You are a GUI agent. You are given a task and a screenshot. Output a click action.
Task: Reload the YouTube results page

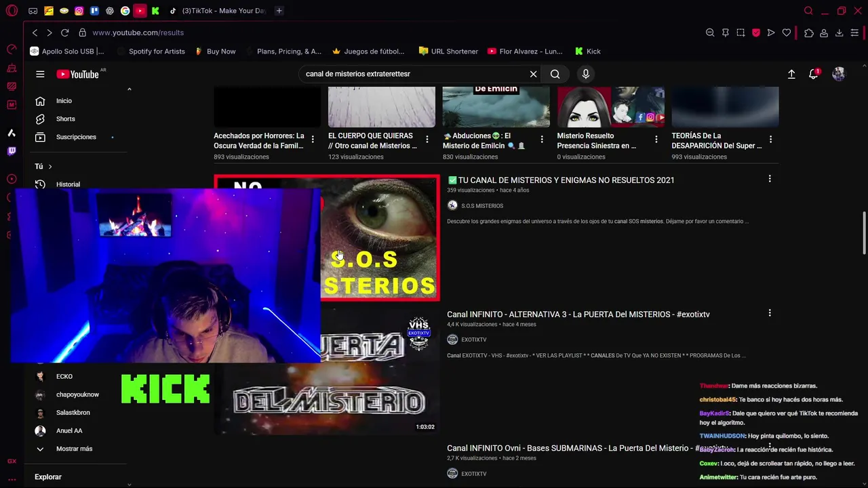pos(64,33)
